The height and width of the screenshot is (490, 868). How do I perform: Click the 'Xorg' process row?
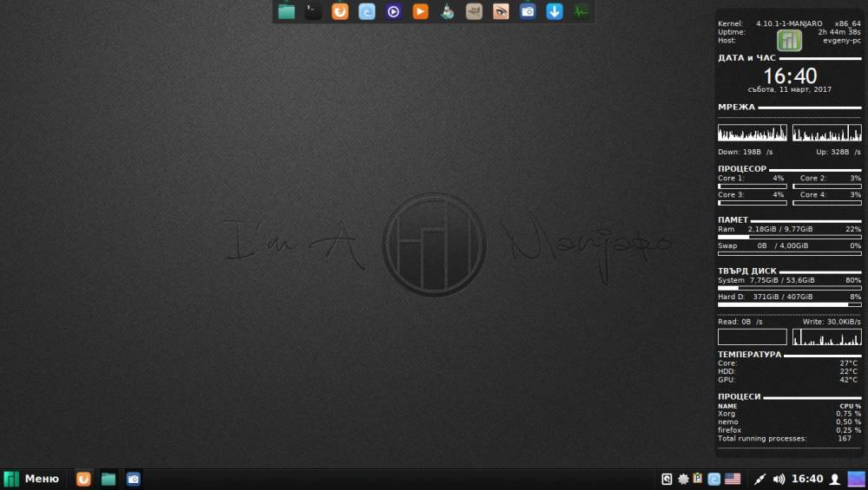[x=789, y=414]
